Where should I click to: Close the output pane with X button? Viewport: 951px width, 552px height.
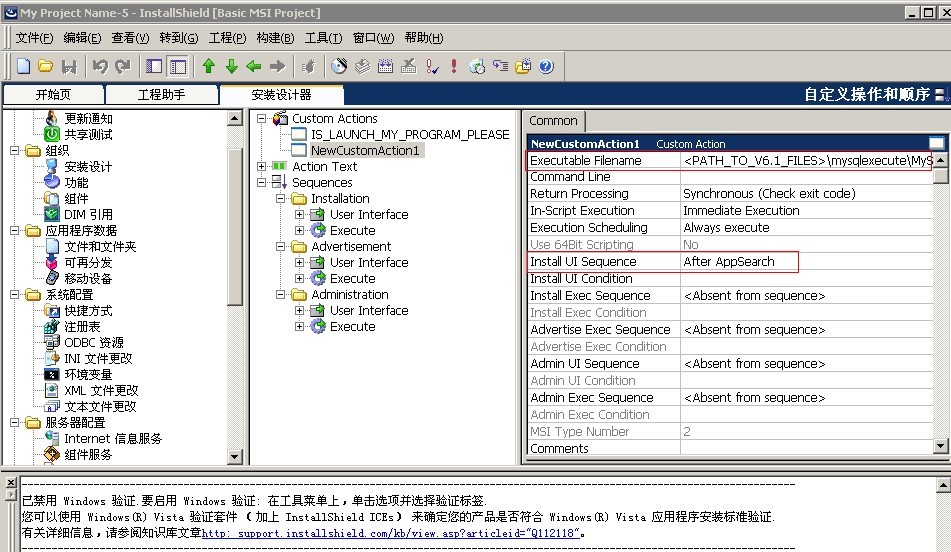point(11,483)
